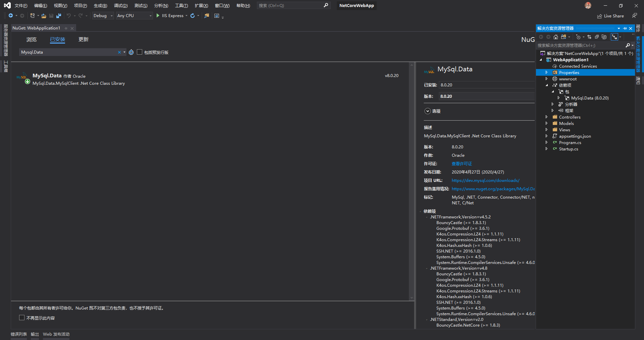Click the Show All Files icon in Solution Explorer
The height and width of the screenshot is (340, 644).
(x=604, y=37)
